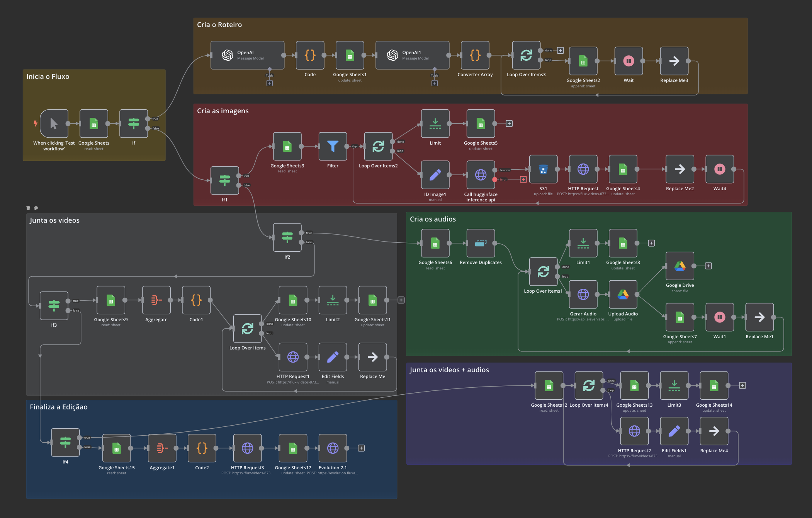Click the loop output dot on Loop Over Items1
This screenshot has height=518, width=812.
point(557,276)
